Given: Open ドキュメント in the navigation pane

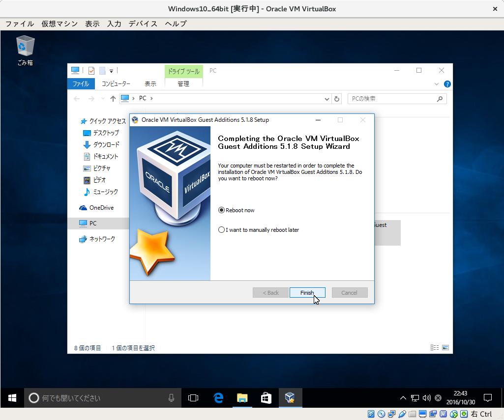Looking at the screenshot, I should coord(101,157).
